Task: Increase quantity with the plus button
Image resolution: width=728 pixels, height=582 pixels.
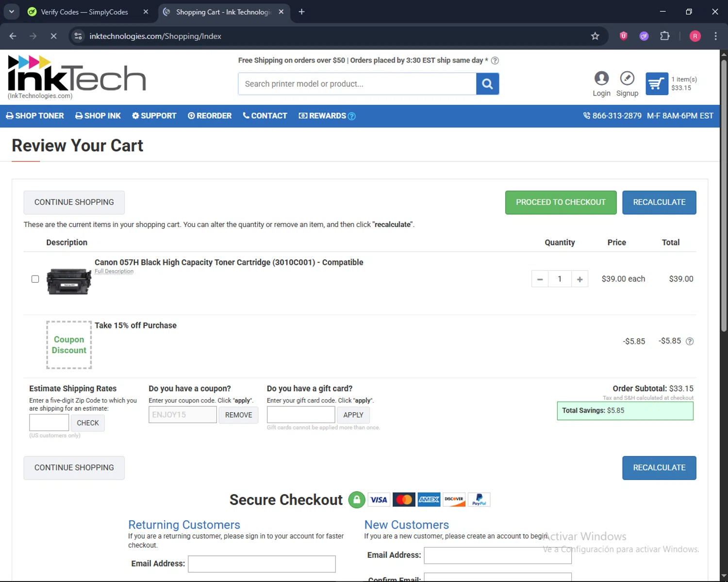Action: click(x=579, y=279)
